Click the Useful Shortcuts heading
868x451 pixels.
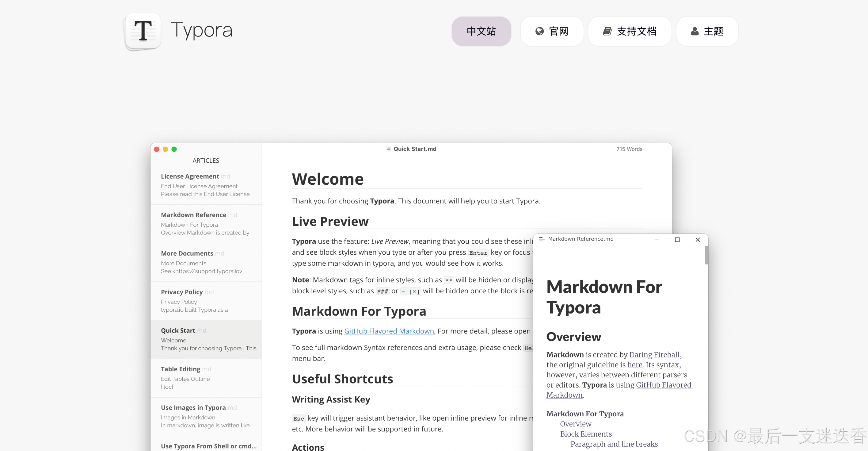342,379
